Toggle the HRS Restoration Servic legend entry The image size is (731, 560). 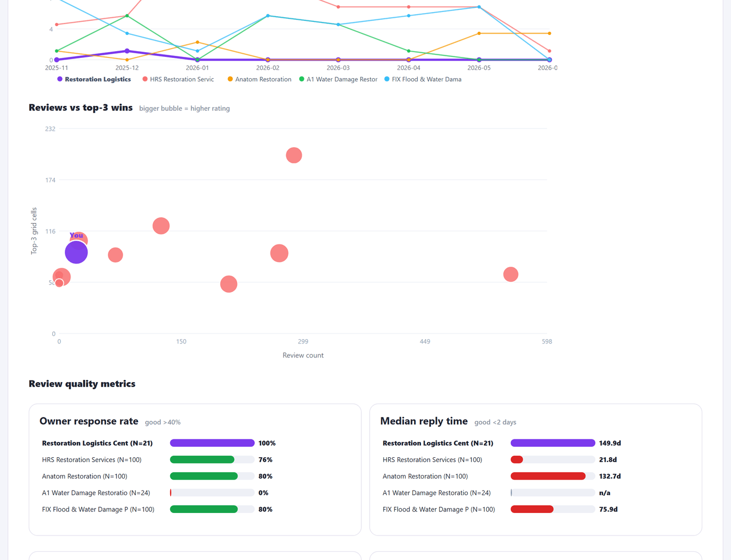[x=178, y=79]
